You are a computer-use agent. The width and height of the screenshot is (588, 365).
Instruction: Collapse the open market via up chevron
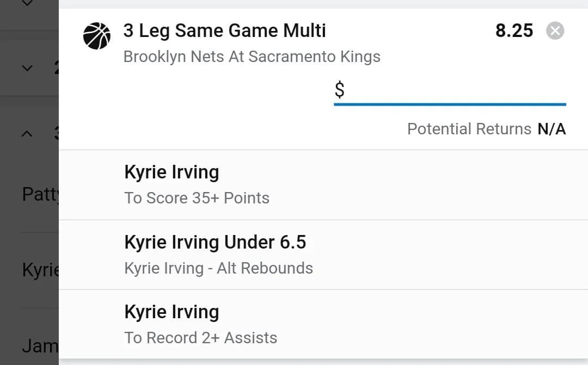point(27,133)
